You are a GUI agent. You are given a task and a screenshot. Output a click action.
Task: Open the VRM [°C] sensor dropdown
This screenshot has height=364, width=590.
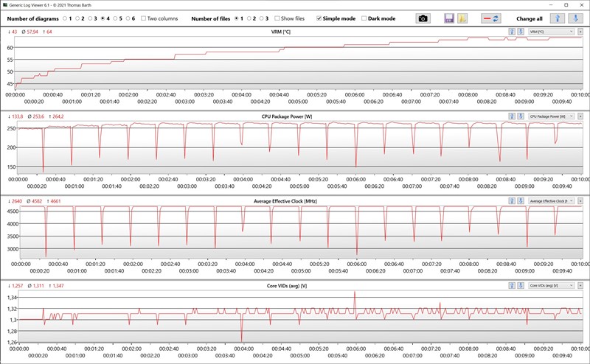click(x=551, y=32)
